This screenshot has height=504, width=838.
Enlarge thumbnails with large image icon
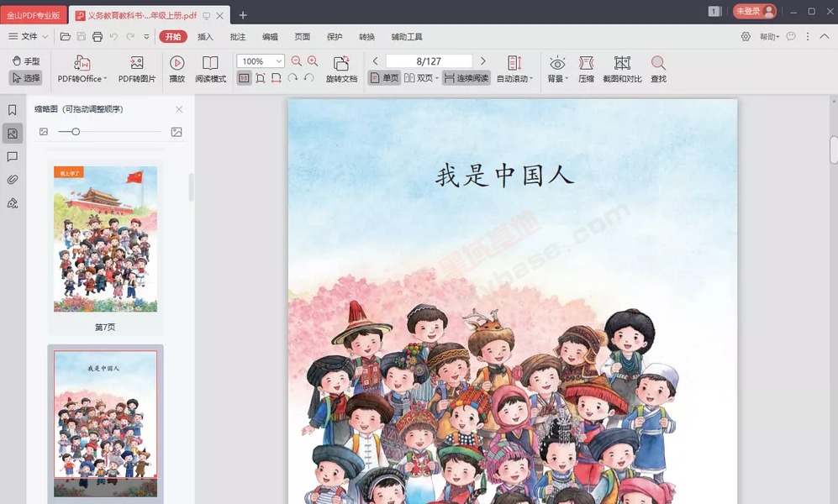coord(177,132)
